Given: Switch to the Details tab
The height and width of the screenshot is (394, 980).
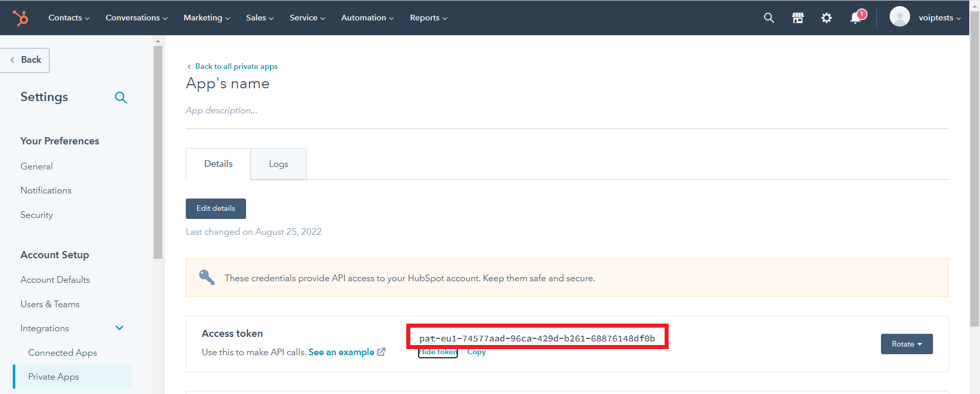Looking at the screenshot, I should (218, 164).
